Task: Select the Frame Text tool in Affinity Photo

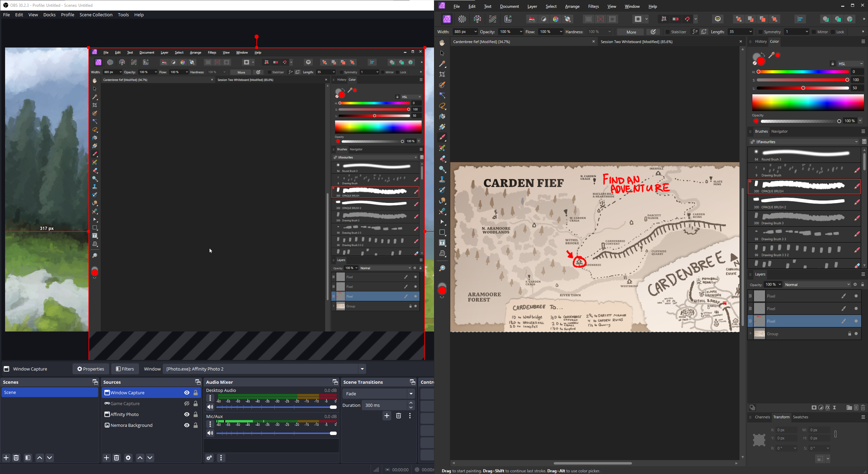Action: coord(442,243)
